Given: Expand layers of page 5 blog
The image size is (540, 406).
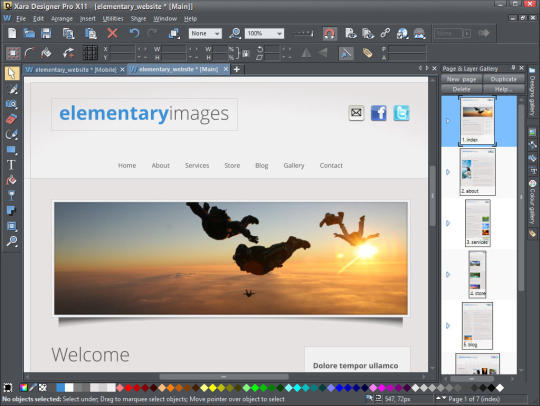Looking at the screenshot, I should click(448, 325).
